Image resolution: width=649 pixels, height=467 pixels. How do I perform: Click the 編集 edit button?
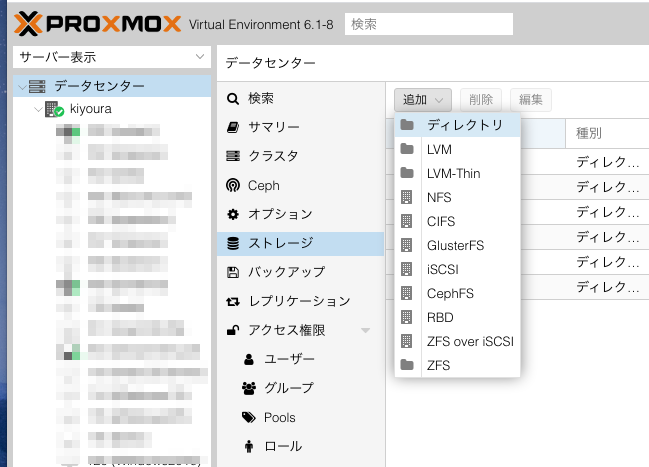pyautogui.click(x=531, y=100)
